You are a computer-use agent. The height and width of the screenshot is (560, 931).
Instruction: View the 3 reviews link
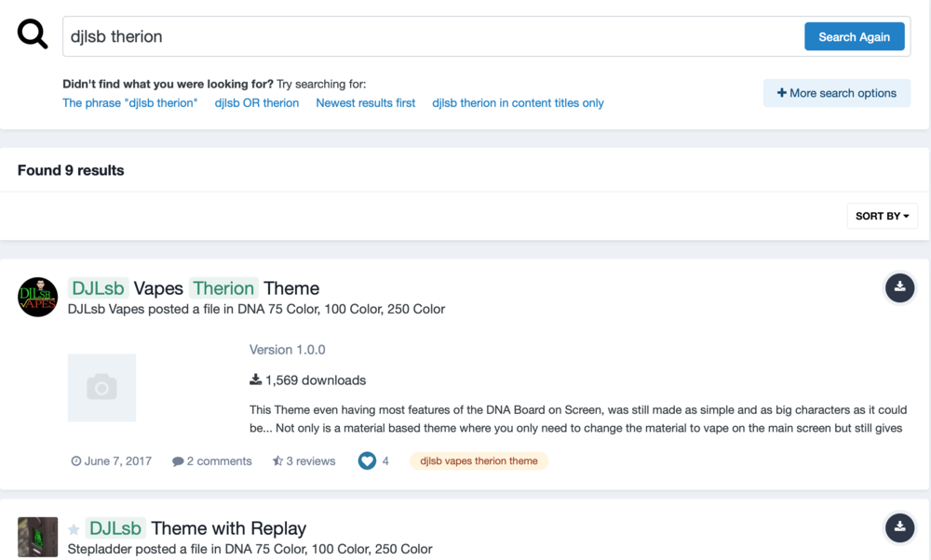point(304,461)
